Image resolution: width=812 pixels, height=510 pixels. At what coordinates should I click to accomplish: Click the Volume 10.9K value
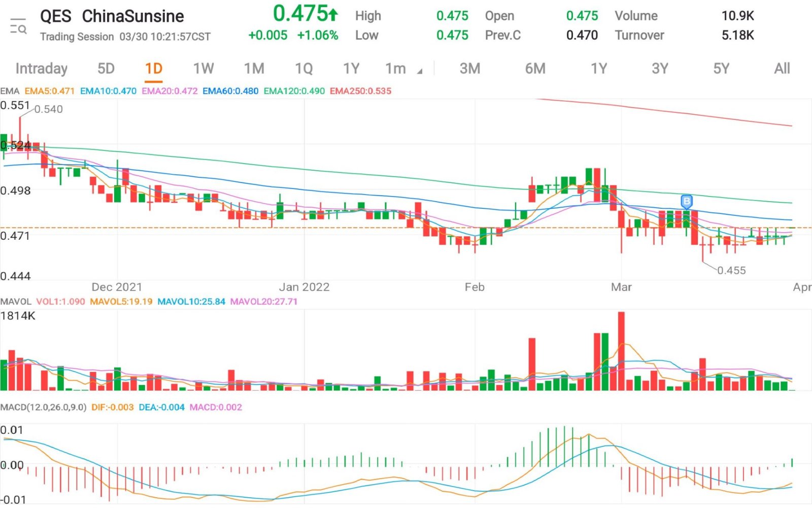coord(737,16)
